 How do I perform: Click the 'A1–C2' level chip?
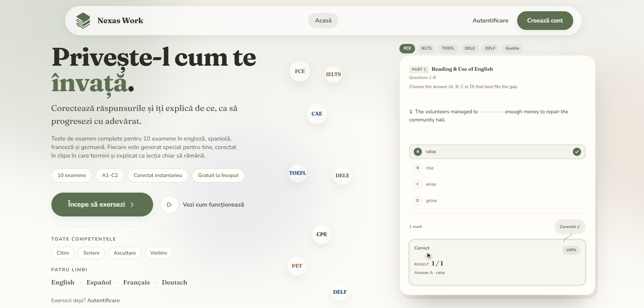(x=110, y=175)
